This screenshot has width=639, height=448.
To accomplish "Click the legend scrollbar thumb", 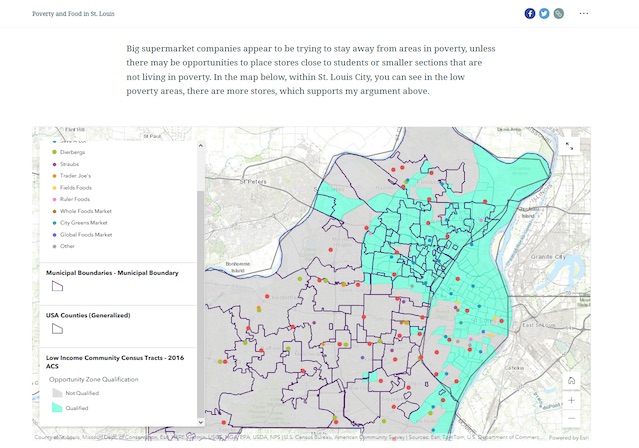I will point(201,302).
